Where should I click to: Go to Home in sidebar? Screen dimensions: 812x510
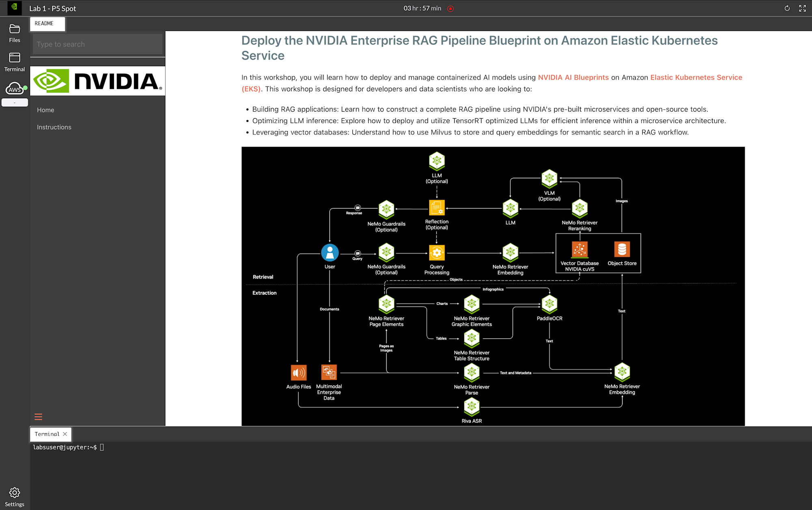coord(45,110)
